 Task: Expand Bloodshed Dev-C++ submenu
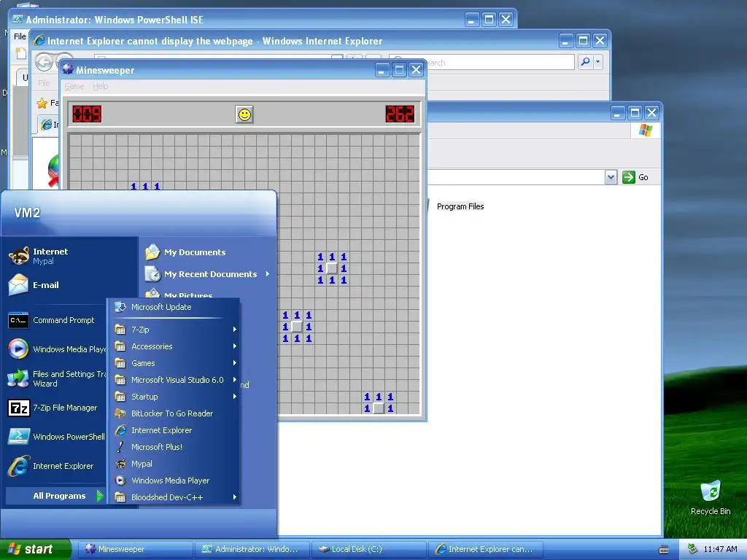click(x=175, y=497)
